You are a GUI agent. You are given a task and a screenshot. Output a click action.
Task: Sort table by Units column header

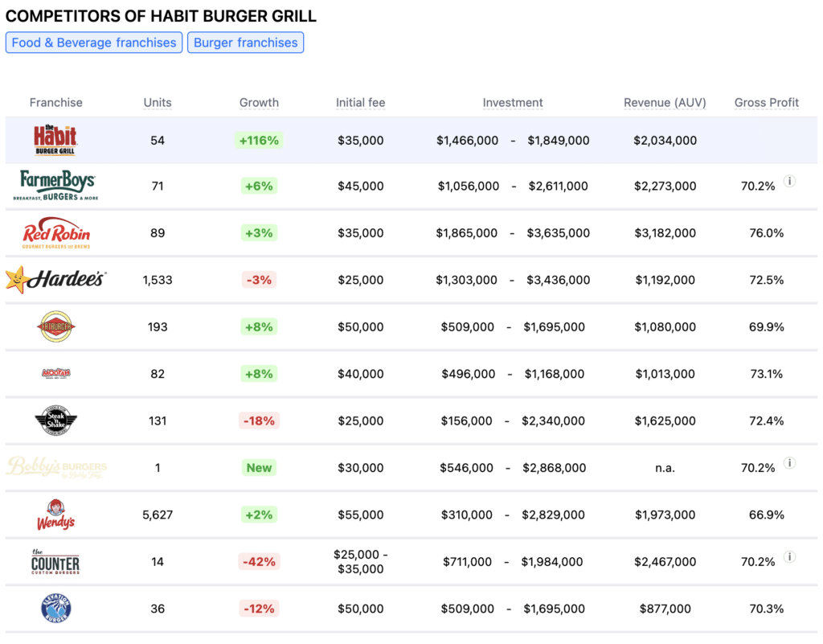tap(158, 102)
